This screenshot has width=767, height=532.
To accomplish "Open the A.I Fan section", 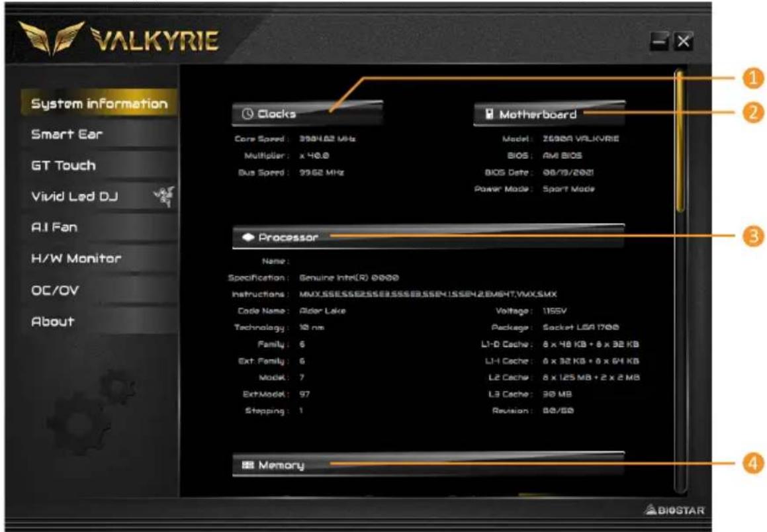I will [x=99, y=228].
